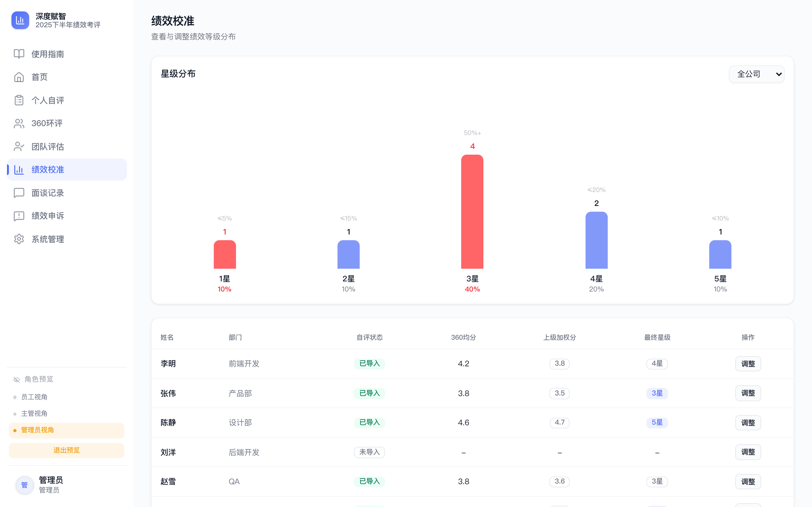The image size is (812, 507).
Task: Open 绩效申诉 via the alert icon
Action: point(18,215)
